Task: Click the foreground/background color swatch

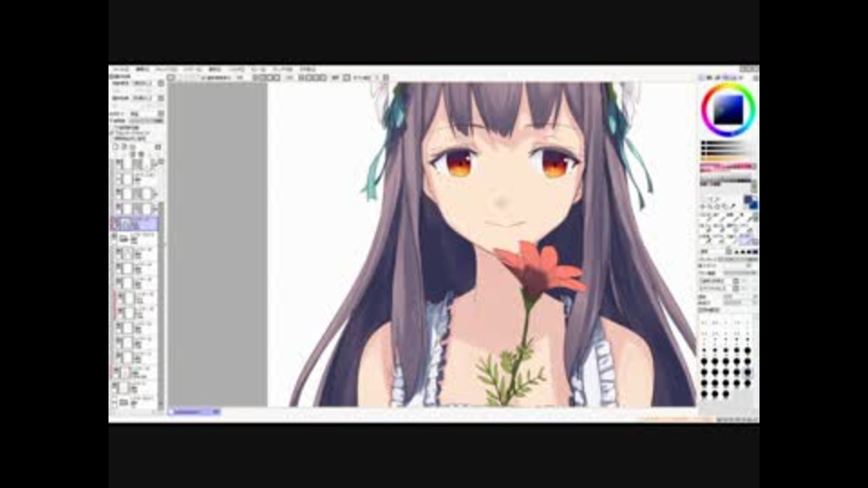Action: 750,202
